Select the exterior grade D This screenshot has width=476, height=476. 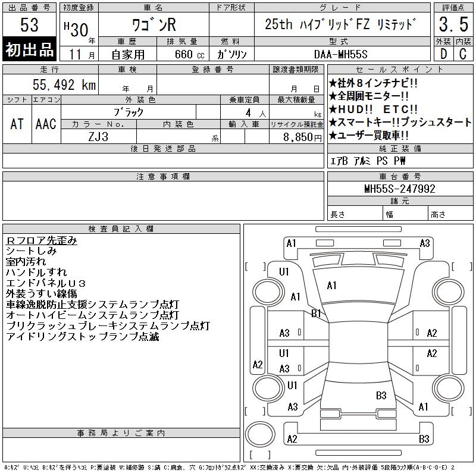(x=443, y=54)
